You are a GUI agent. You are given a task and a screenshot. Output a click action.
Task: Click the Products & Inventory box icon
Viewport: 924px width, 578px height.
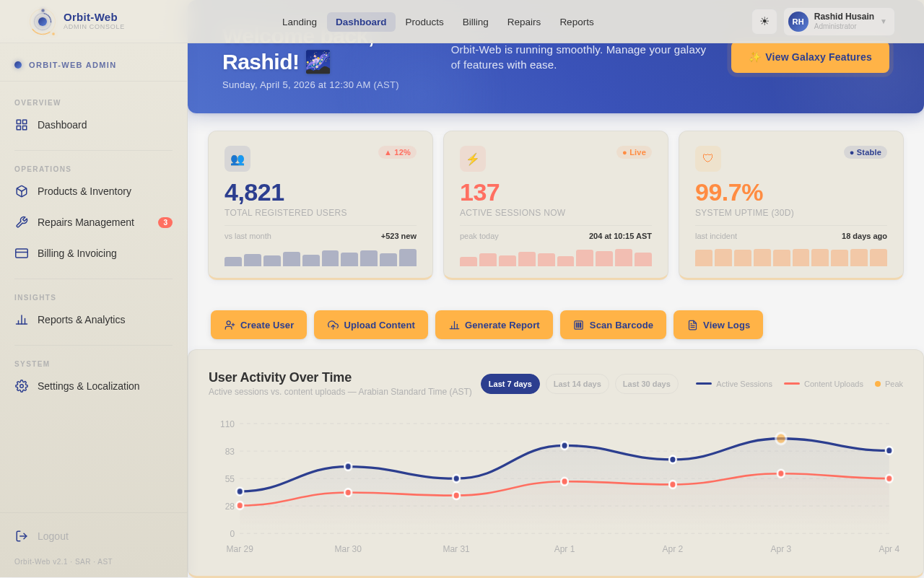pos(22,191)
